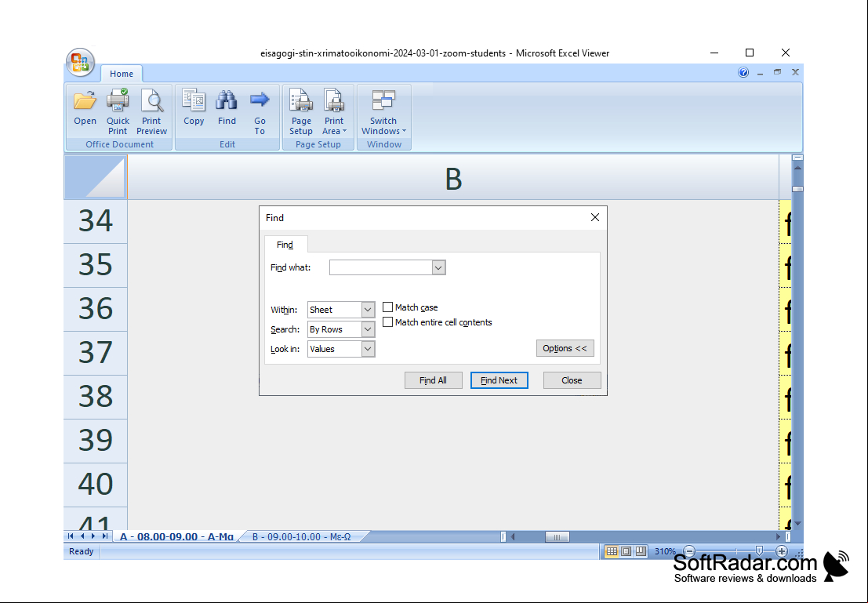868x603 pixels.
Task: Click horizontal scrollbar right arrow
Action: click(x=778, y=536)
